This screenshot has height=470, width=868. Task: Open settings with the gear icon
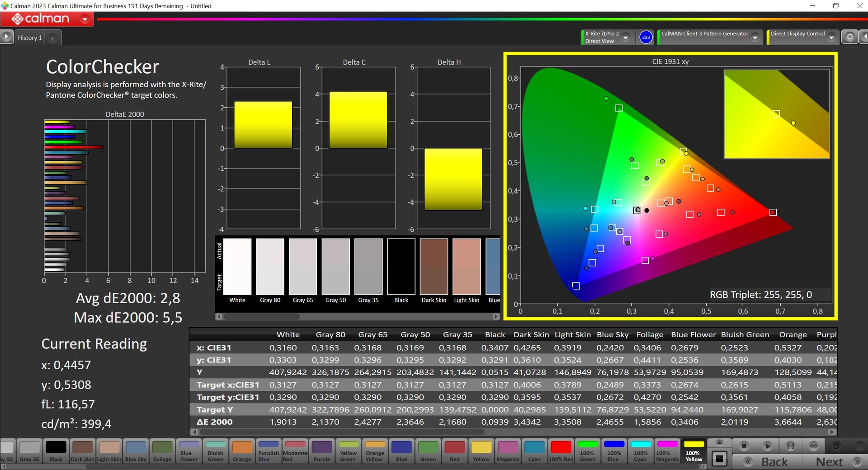tap(849, 37)
